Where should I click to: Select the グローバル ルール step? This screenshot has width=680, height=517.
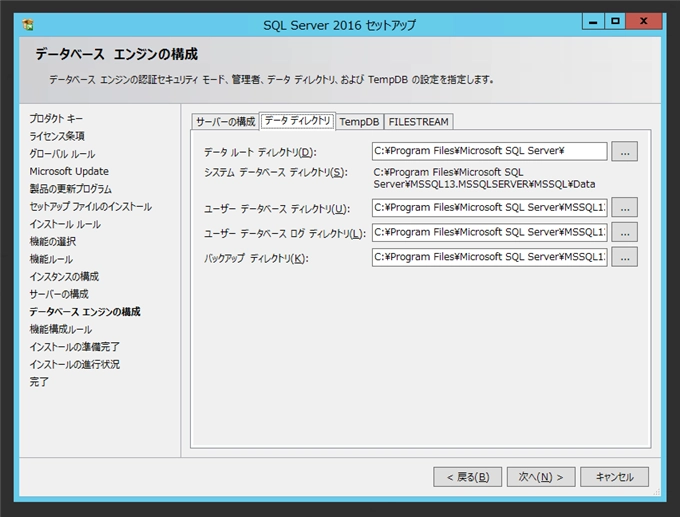pos(62,154)
